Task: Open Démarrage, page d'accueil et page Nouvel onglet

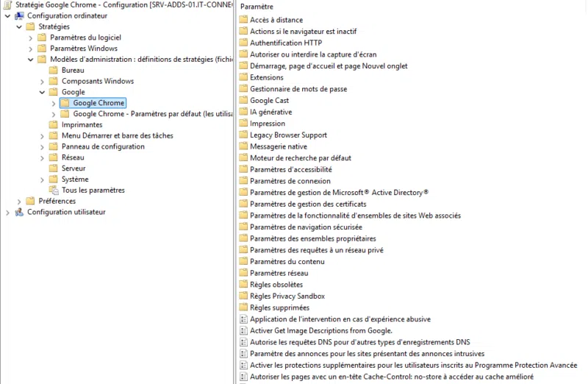Action: [329, 66]
